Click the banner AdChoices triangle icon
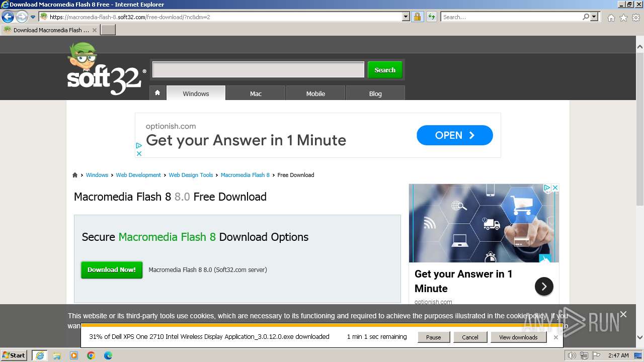644x362 pixels. [x=139, y=145]
